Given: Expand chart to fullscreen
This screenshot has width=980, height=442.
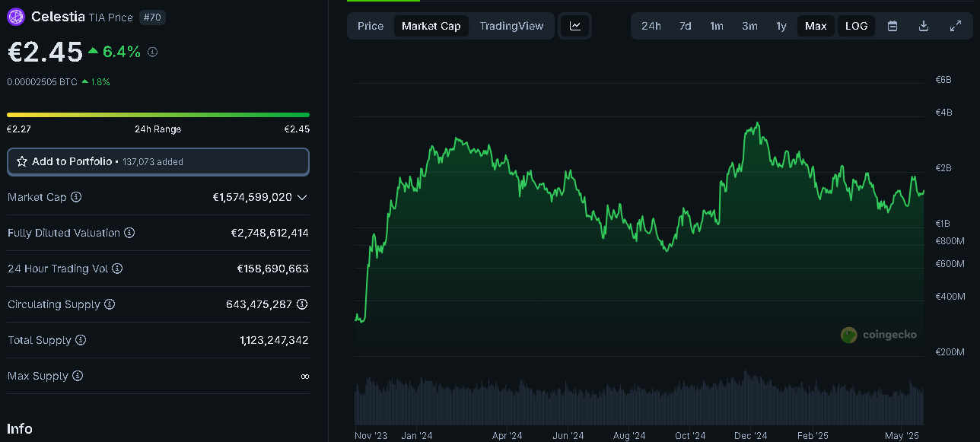Looking at the screenshot, I should click(x=956, y=26).
